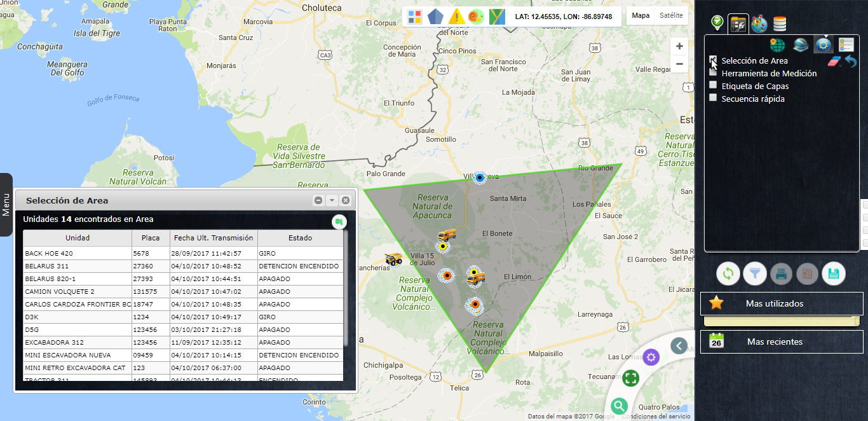Click the green export icon above the units table
Image resolution: width=868 pixels, height=421 pixels.
pos(340,221)
